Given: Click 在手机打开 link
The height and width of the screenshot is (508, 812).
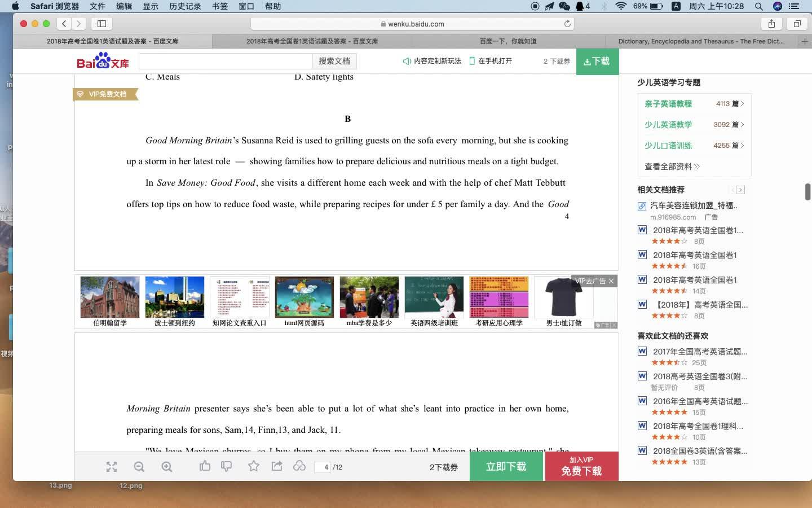Looking at the screenshot, I should [491, 61].
